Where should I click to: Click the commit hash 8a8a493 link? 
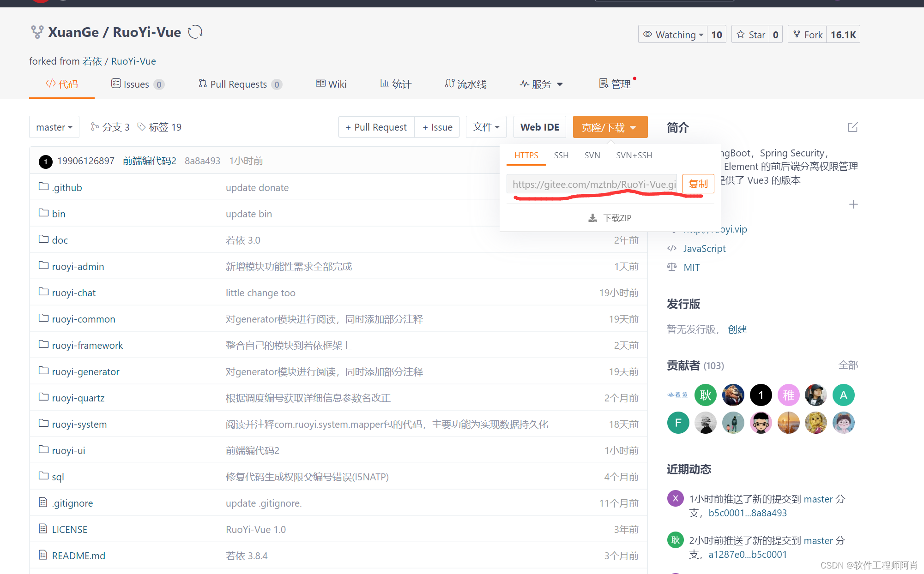(x=202, y=161)
